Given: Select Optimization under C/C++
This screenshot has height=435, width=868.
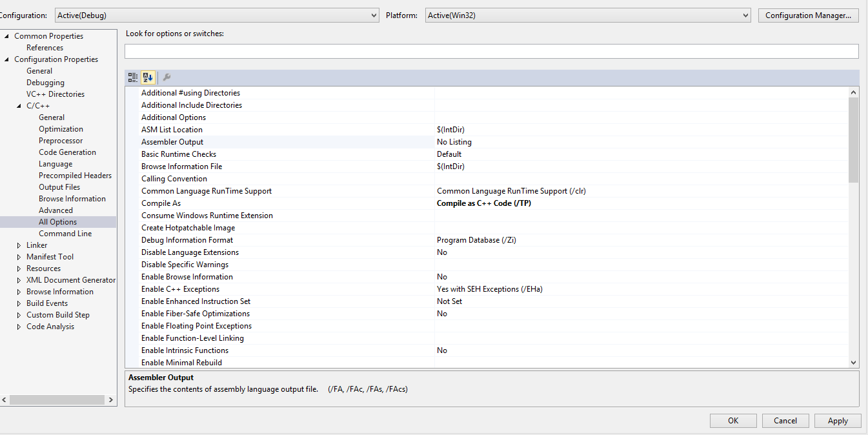Looking at the screenshot, I should (x=61, y=129).
